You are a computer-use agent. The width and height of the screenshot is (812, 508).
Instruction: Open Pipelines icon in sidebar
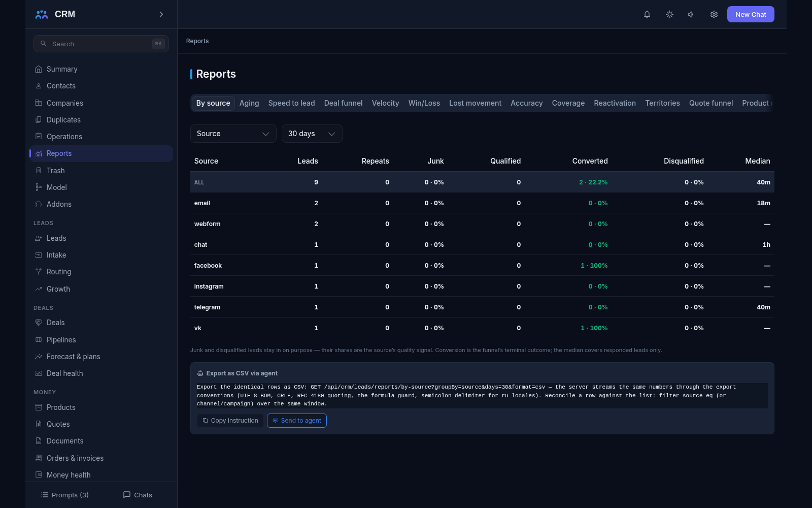tap(39, 340)
